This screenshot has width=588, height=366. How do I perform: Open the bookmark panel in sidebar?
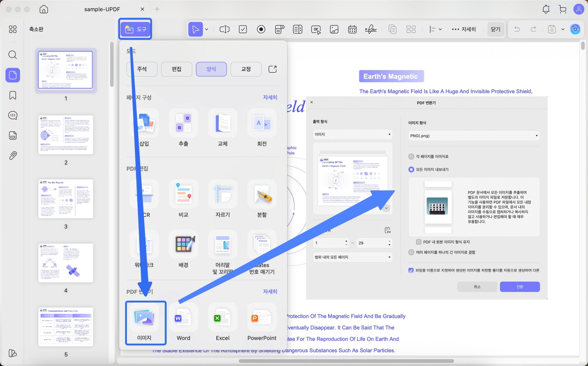click(x=13, y=95)
